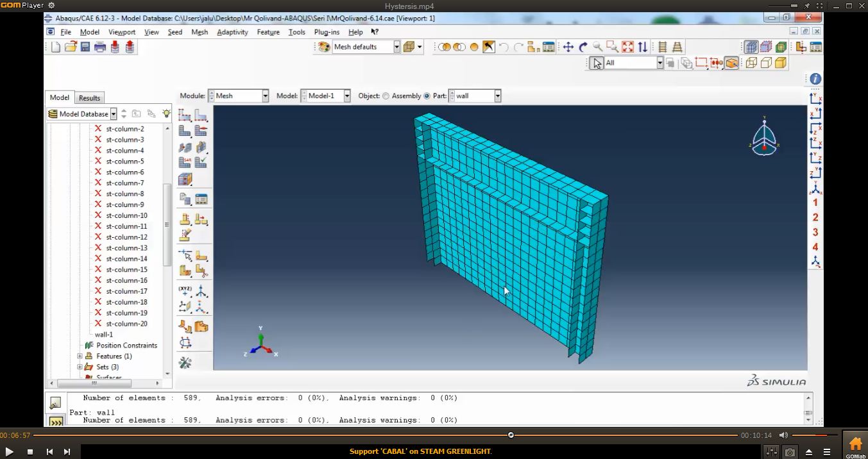Viewport: 868px width, 459px height.
Task: Open a model database with the folder icon
Action: coord(71,47)
